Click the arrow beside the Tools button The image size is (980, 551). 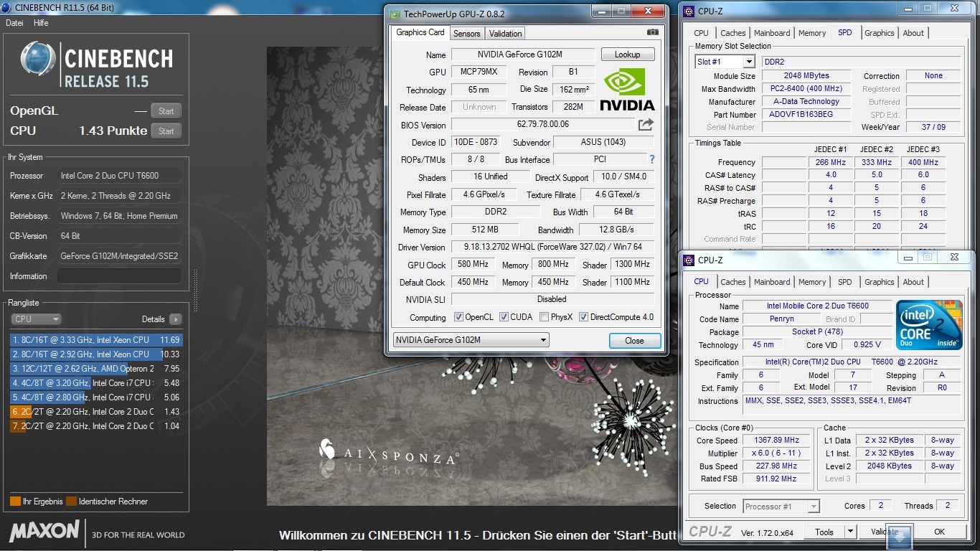click(x=850, y=532)
